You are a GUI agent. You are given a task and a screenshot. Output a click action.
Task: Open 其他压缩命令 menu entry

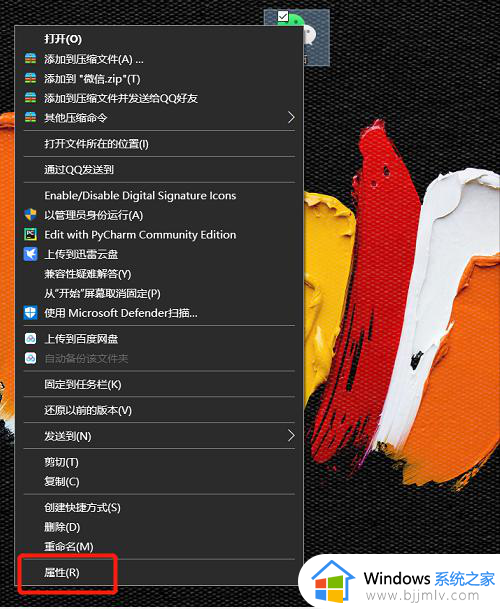tap(159, 117)
